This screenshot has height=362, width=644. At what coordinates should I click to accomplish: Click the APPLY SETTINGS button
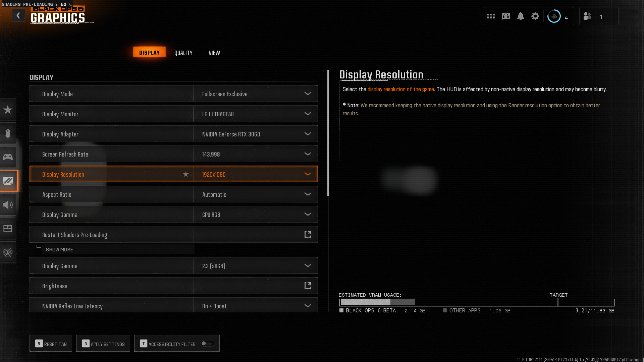[103, 344]
